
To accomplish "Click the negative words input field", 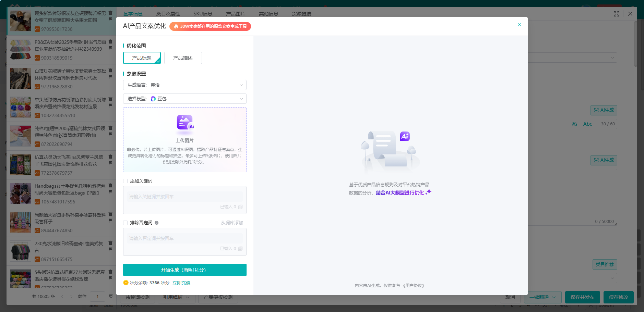I will click(x=185, y=238).
